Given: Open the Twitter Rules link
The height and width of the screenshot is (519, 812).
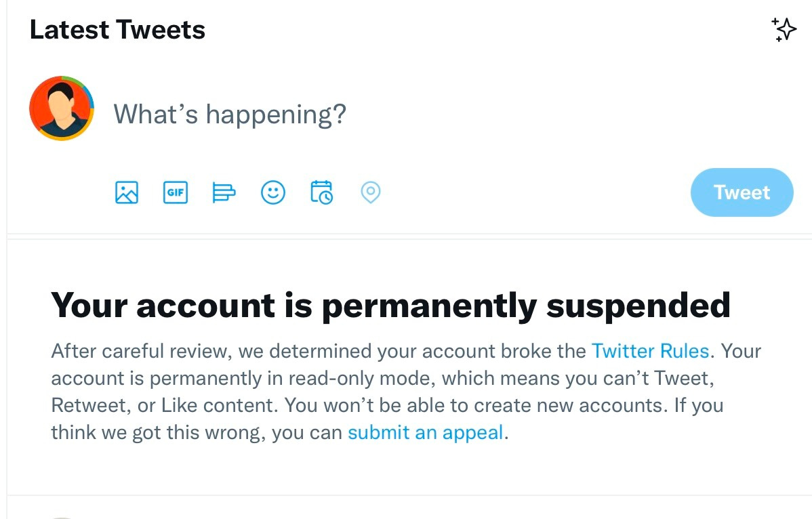Looking at the screenshot, I should [x=650, y=351].
